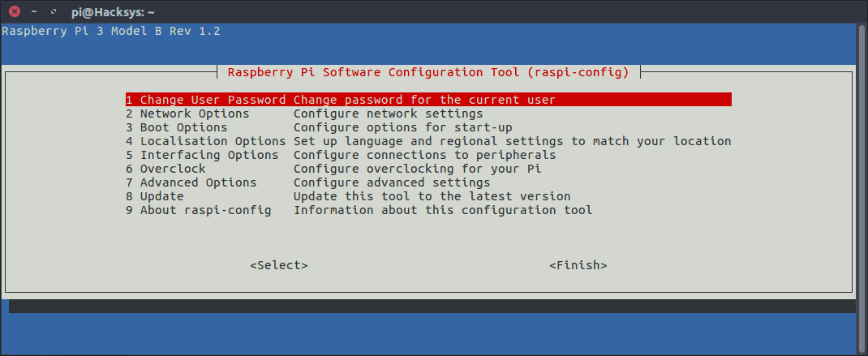868x356 pixels.
Task: Minimize the terminal window
Action: 33,12
